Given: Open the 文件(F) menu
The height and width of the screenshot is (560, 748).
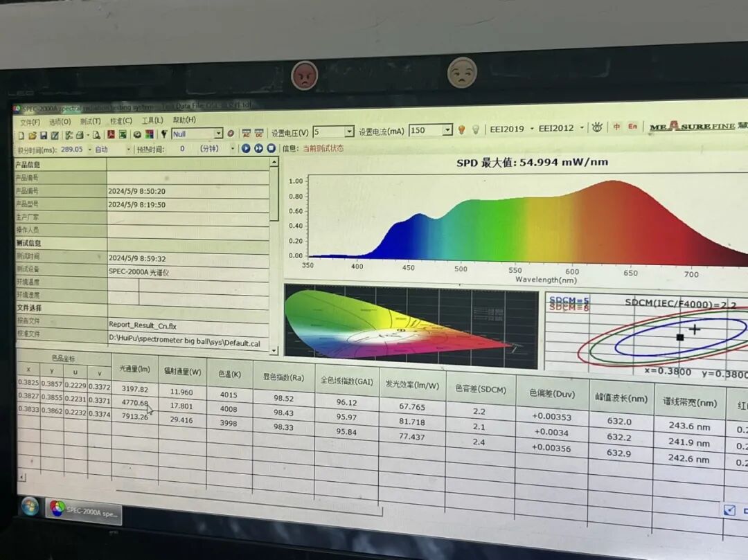Looking at the screenshot, I should 30,123.
